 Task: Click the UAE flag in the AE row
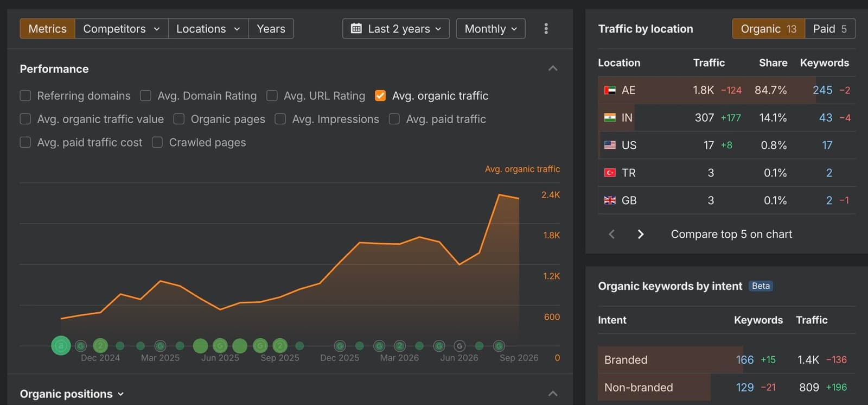[x=610, y=90]
